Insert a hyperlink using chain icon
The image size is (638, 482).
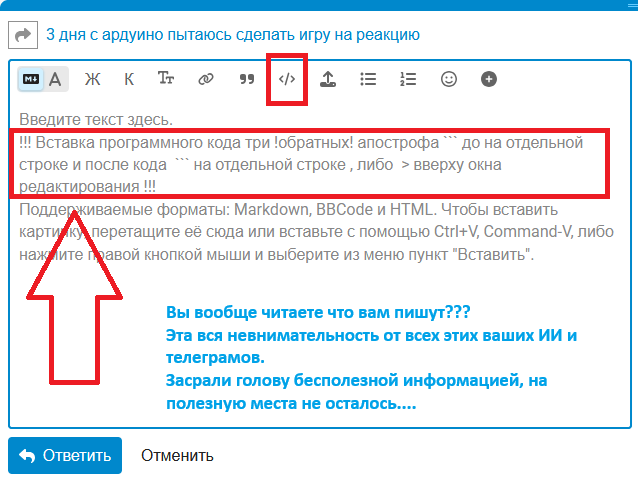206,79
